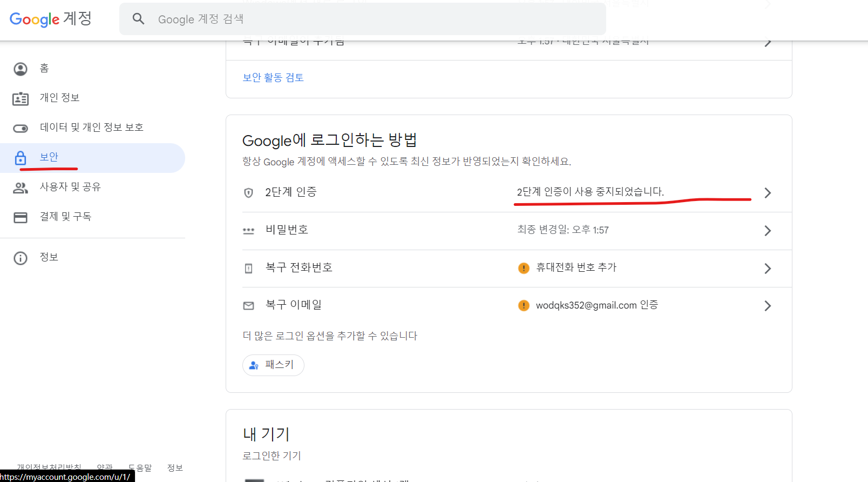868x482 pixels.
Task: Select the 보안 sidebar item
Action: pos(92,158)
